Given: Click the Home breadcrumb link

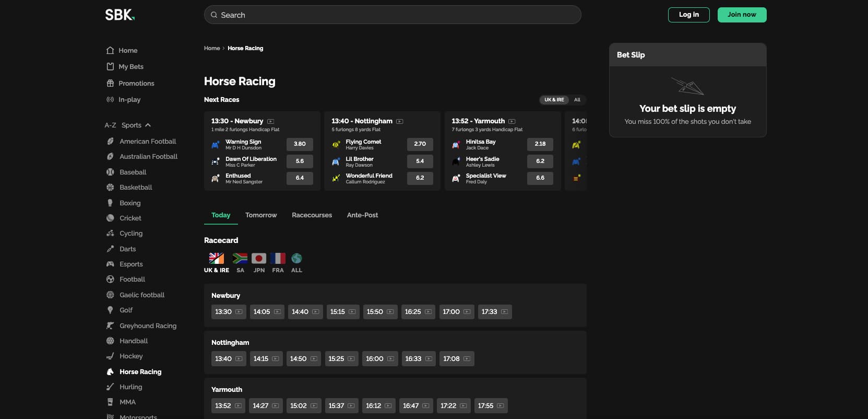Looking at the screenshot, I should [x=212, y=48].
